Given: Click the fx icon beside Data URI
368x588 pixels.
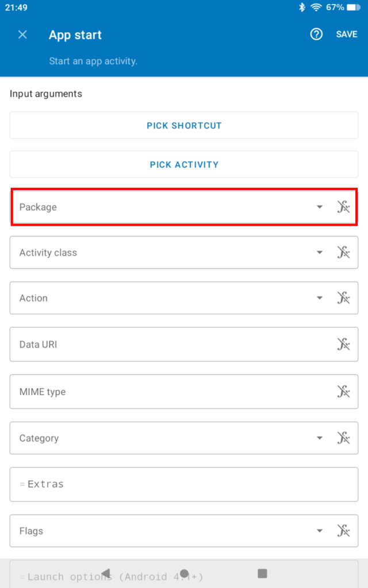Looking at the screenshot, I should 343,345.
